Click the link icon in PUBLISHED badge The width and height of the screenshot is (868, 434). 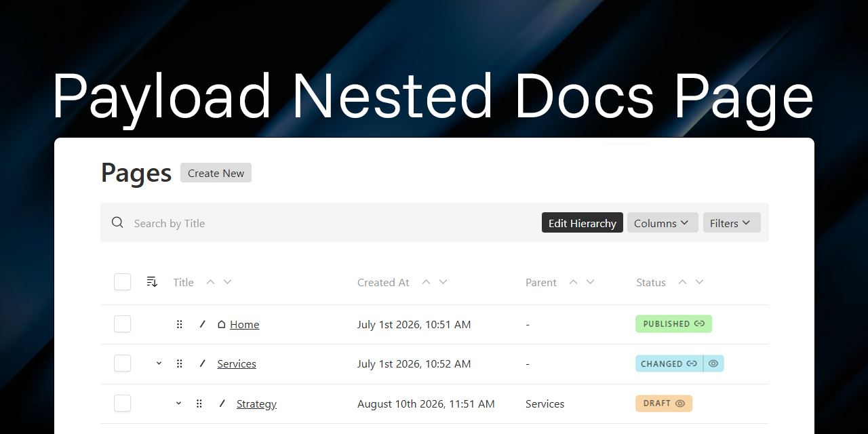click(x=700, y=324)
